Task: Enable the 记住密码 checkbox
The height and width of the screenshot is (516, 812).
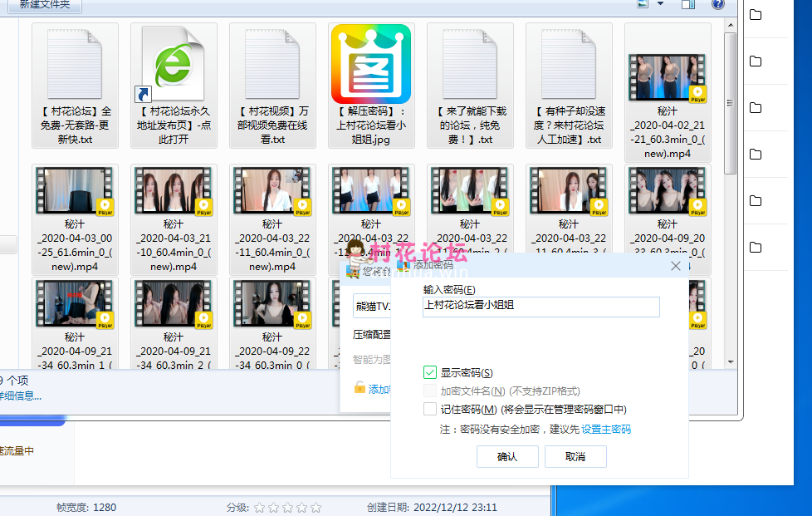Action: click(429, 409)
